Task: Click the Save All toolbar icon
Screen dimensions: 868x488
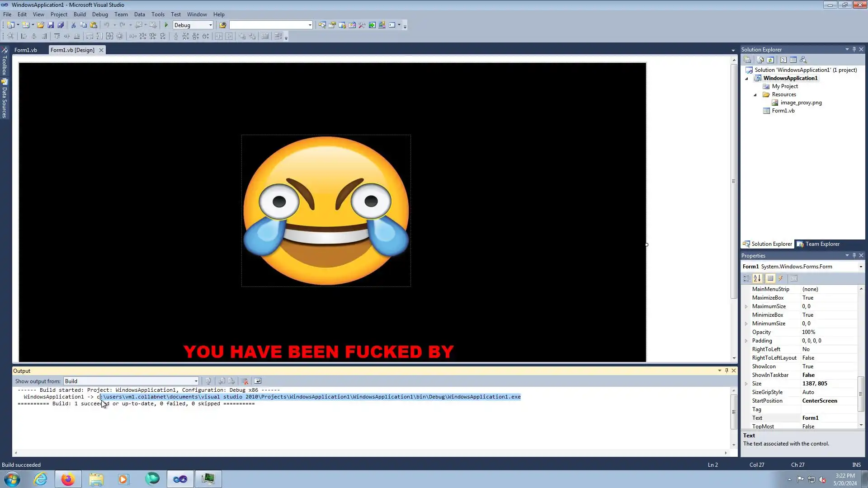Action: pos(61,25)
